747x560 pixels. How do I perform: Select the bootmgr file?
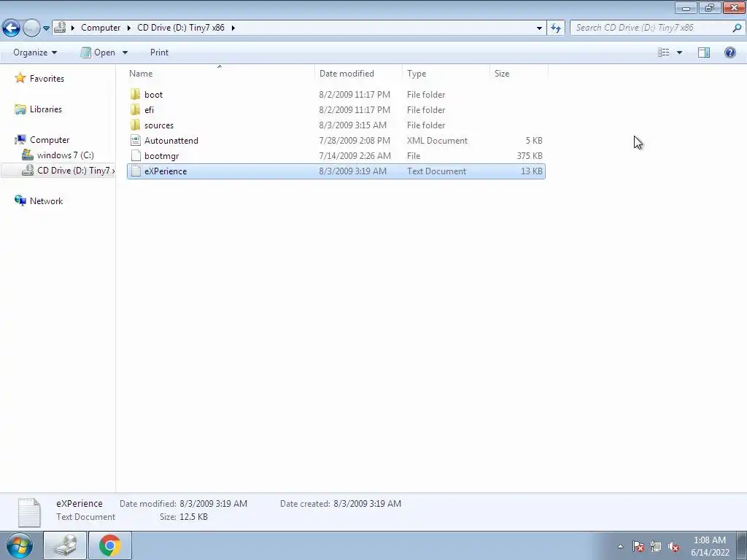(336, 156)
